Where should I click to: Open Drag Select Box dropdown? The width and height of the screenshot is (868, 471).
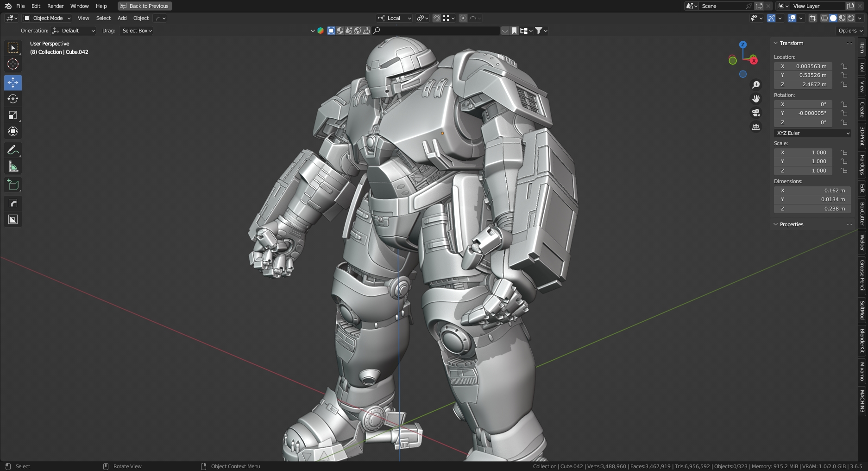137,31
